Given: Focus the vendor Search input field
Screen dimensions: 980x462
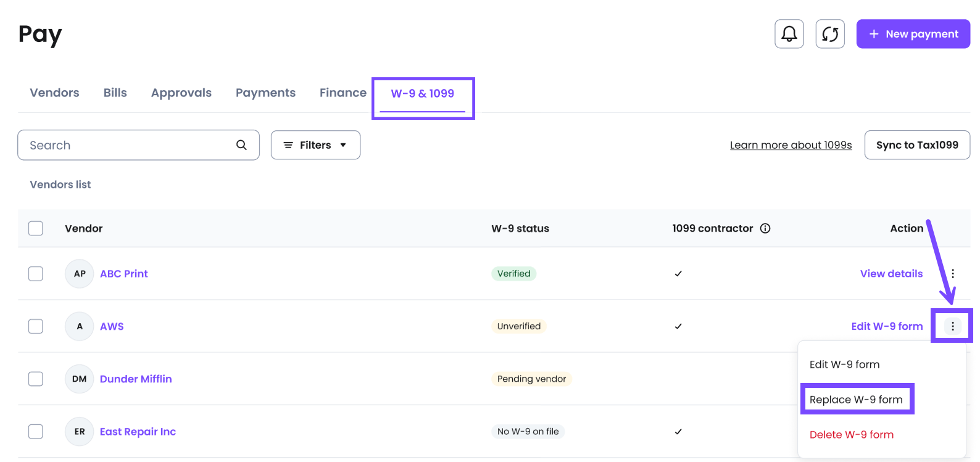Looking at the screenshot, I should 127,145.
